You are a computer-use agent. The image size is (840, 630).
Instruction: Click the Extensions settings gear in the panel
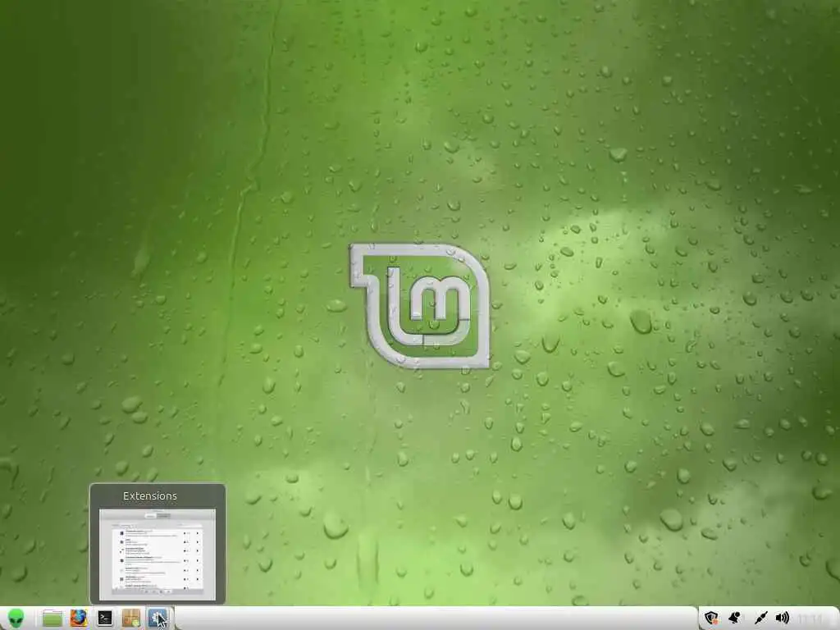point(157,619)
